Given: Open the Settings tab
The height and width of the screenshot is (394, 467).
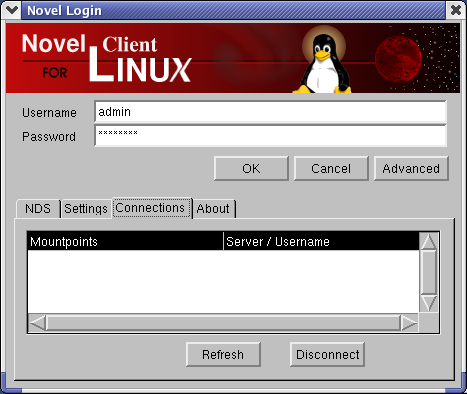Looking at the screenshot, I should click(86, 209).
